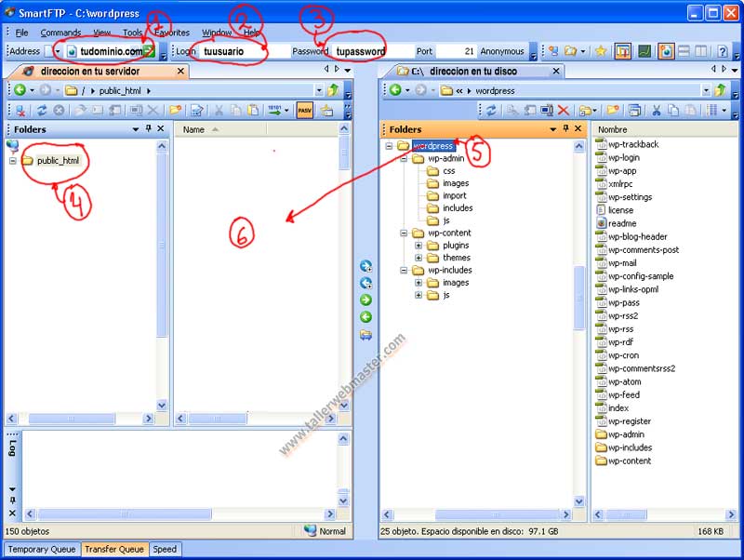Click the Anonymous login button

coord(502,51)
